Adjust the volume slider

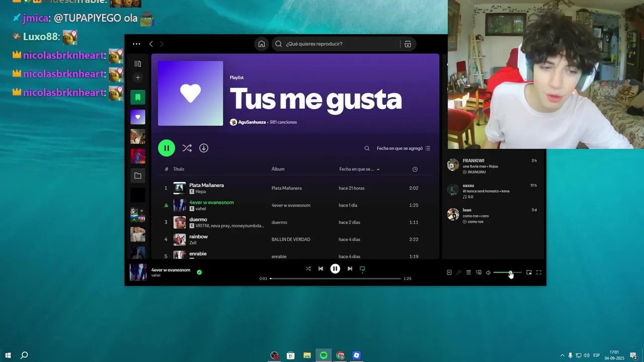[x=507, y=273]
